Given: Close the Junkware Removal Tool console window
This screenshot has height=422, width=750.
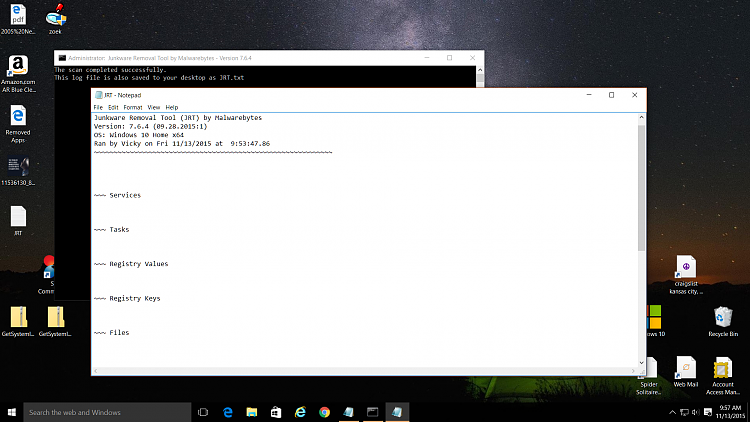Looking at the screenshot, I should click(x=473, y=58).
